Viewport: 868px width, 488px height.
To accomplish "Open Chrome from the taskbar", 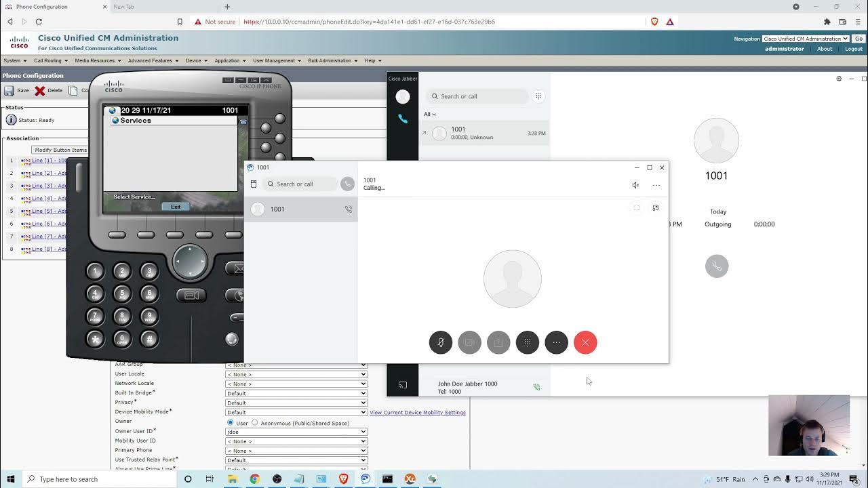I will click(254, 479).
